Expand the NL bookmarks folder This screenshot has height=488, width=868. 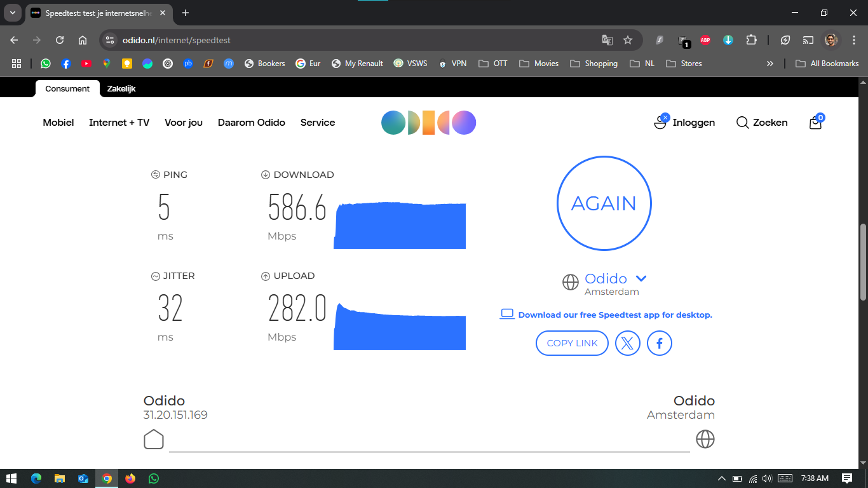[642, 64]
